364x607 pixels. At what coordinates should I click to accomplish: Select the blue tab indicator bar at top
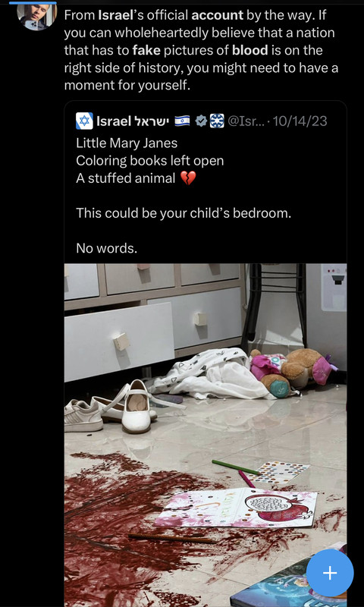point(33,2)
